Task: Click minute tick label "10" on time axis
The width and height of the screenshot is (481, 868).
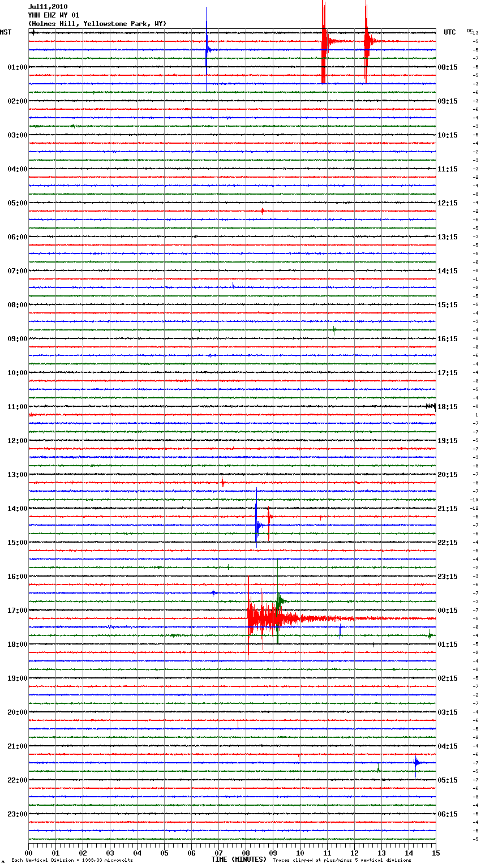Action: 300,853
